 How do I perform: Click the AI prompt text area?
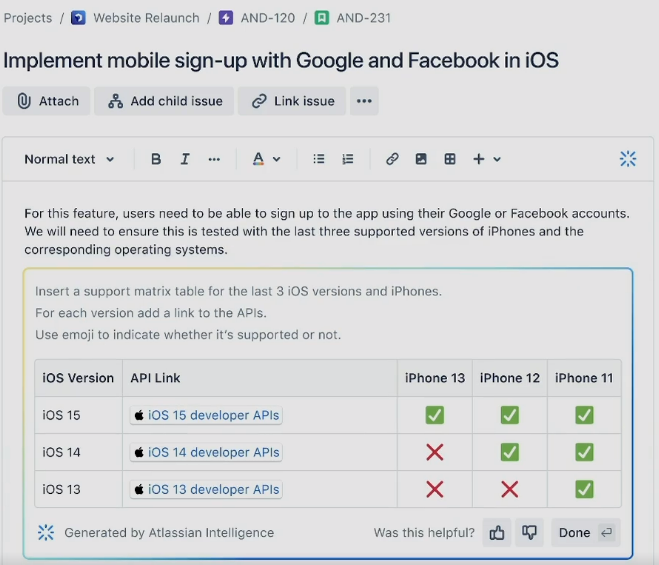[x=238, y=313]
